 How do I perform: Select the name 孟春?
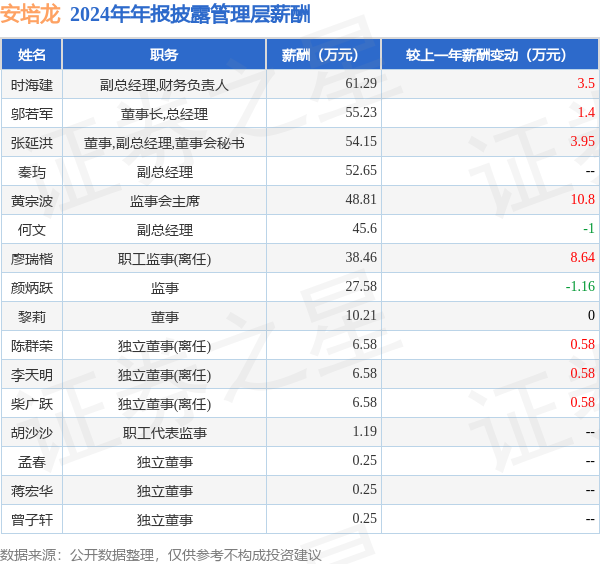pyautogui.click(x=31, y=462)
